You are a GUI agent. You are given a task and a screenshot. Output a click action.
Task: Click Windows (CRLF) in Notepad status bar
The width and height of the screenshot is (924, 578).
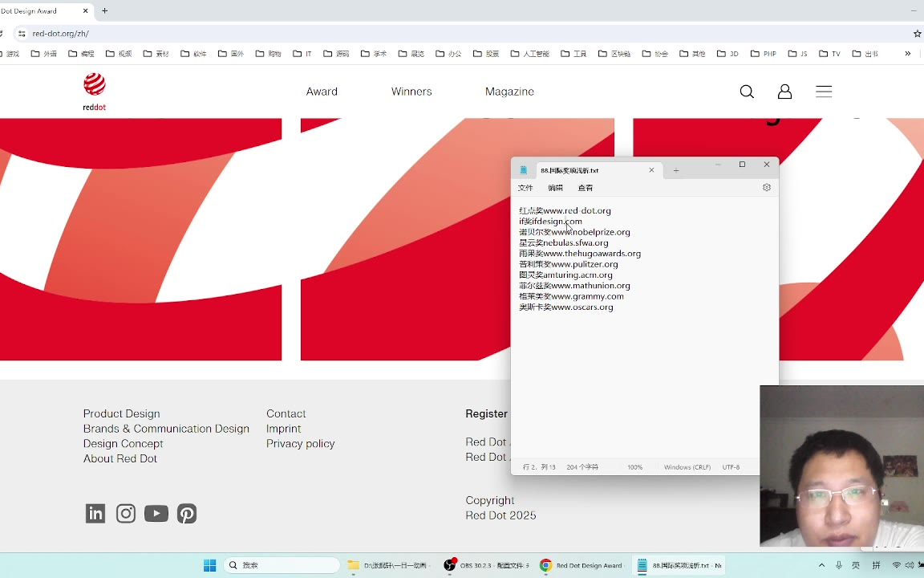(687, 467)
